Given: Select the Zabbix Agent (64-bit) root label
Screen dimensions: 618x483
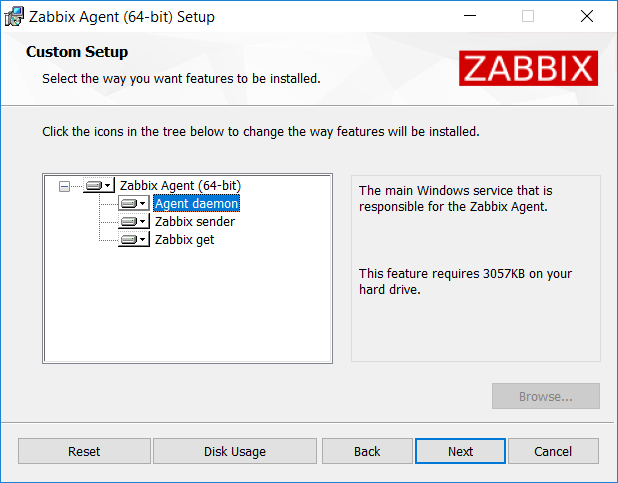Looking at the screenshot, I should coord(180,185).
